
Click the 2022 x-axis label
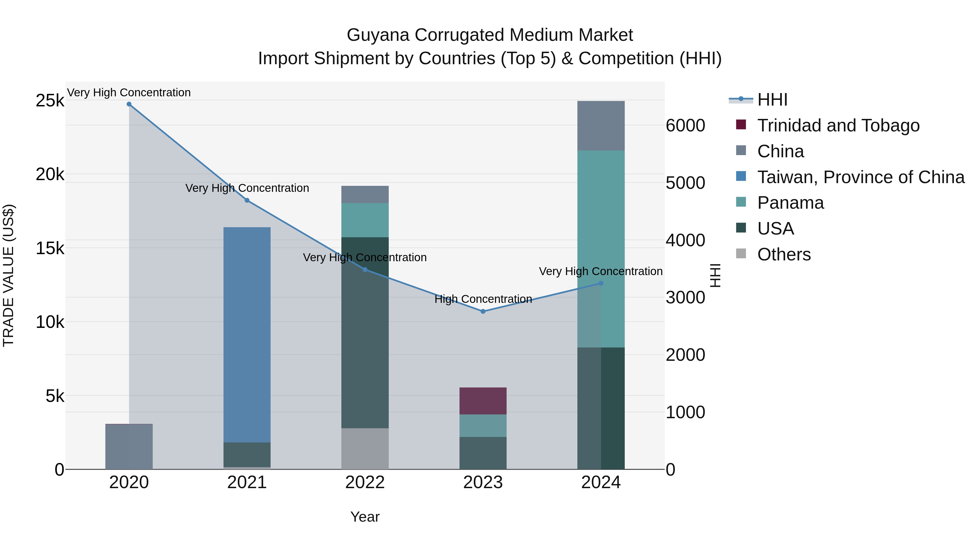(365, 482)
